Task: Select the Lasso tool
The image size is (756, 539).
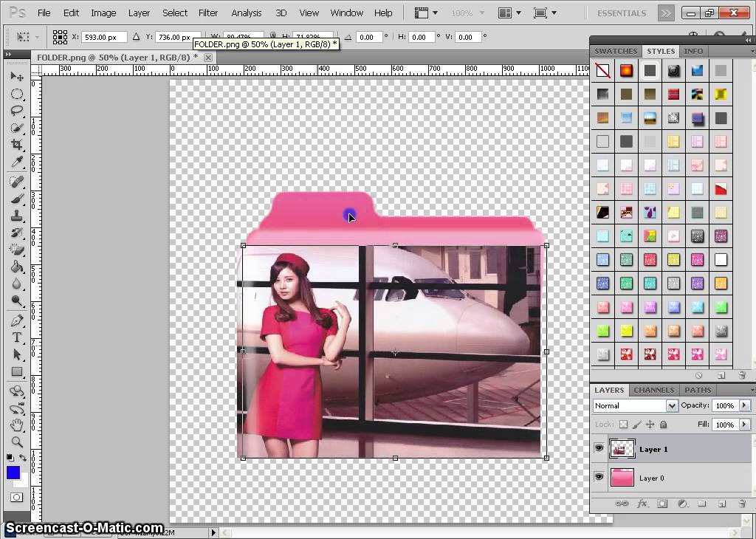Action: 17,111
